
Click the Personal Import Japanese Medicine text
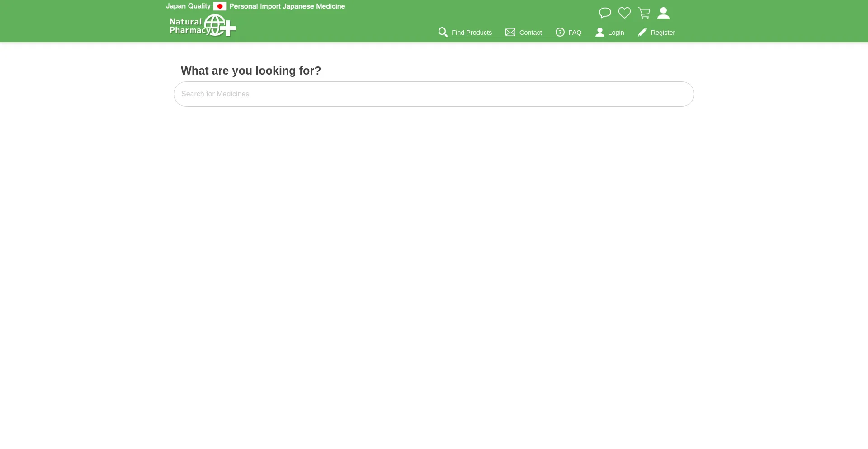coord(287,6)
